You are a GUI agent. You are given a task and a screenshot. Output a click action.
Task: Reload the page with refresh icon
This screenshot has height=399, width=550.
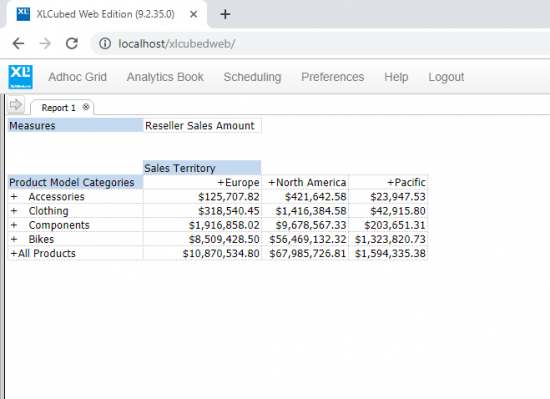72,43
